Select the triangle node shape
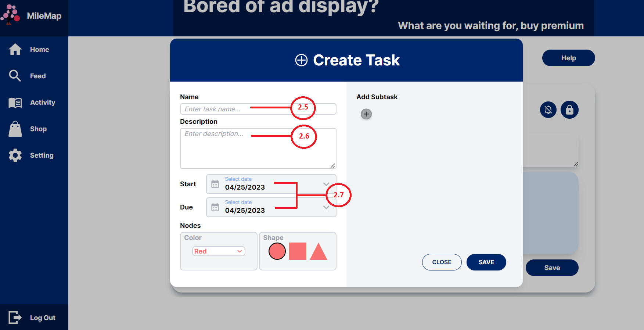Image resolution: width=644 pixels, height=330 pixels. pyautogui.click(x=318, y=252)
